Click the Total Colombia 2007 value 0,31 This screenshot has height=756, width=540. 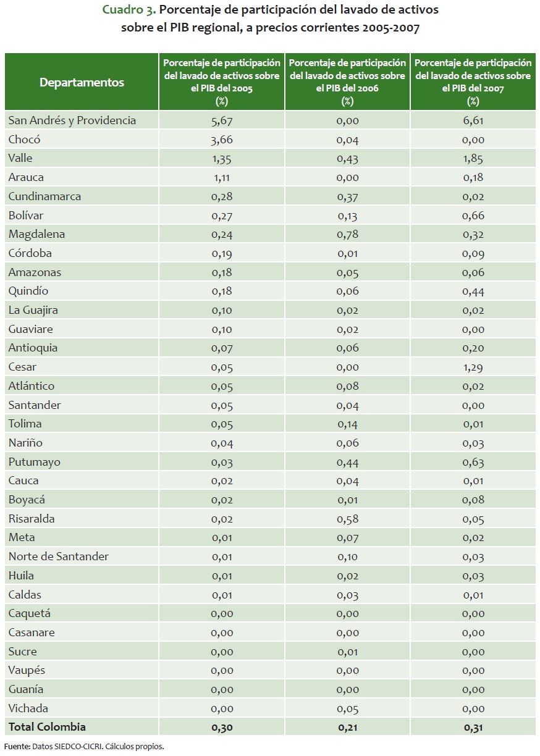point(473,728)
